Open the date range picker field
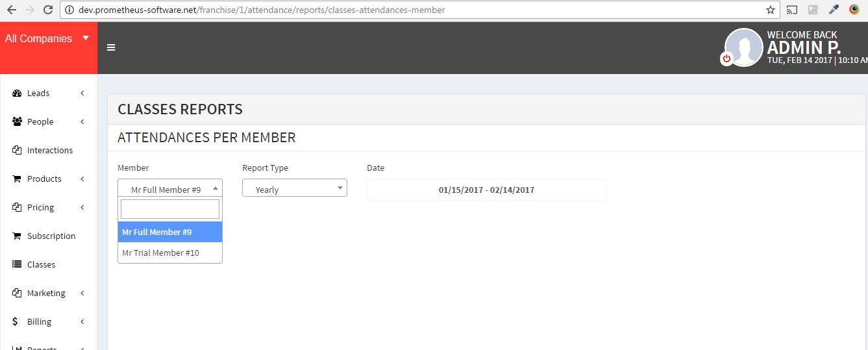 pos(486,190)
